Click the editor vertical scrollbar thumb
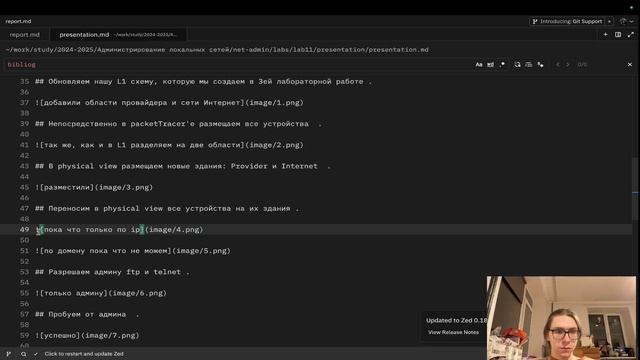This screenshot has width=640, height=360. (635, 189)
